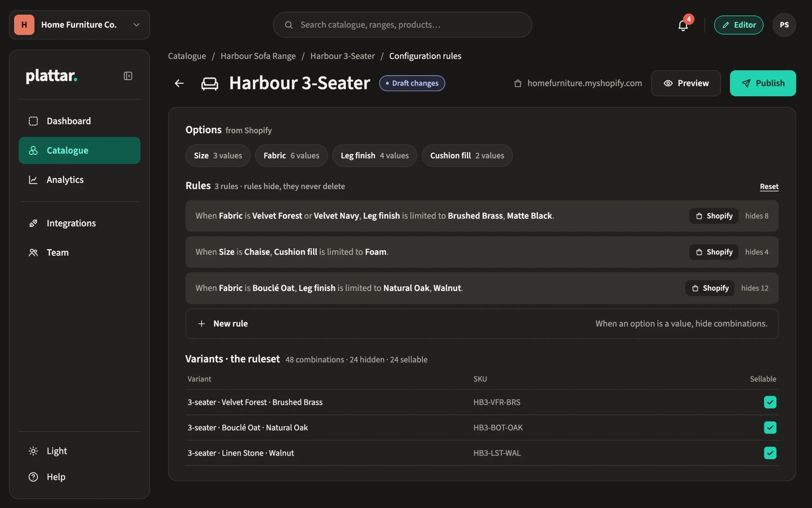Uncheck Sellable for Linen Stone Walnut
The height and width of the screenshot is (508, 812).
[770, 453]
